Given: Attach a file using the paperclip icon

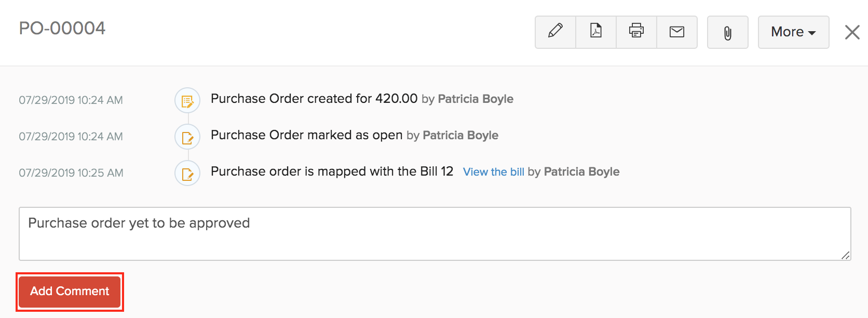Looking at the screenshot, I should pyautogui.click(x=727, y=33).
